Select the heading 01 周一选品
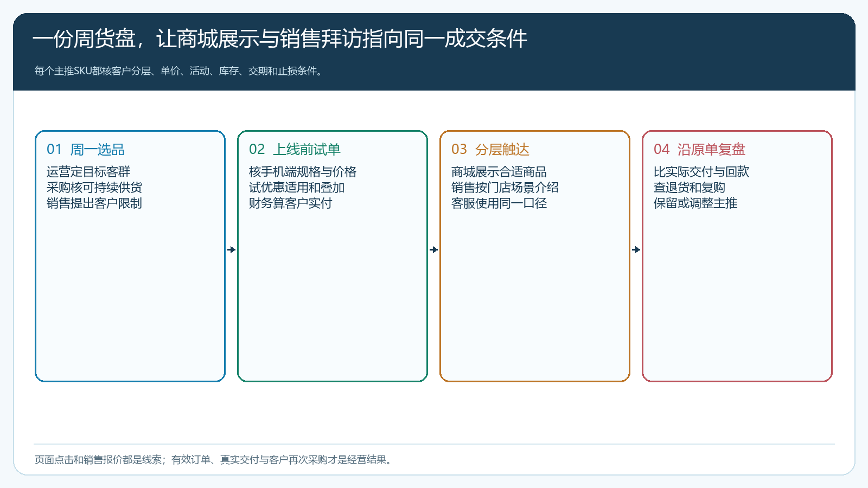Image resolution: width=868 pixels, height=488 pixels. pos(86,150)
